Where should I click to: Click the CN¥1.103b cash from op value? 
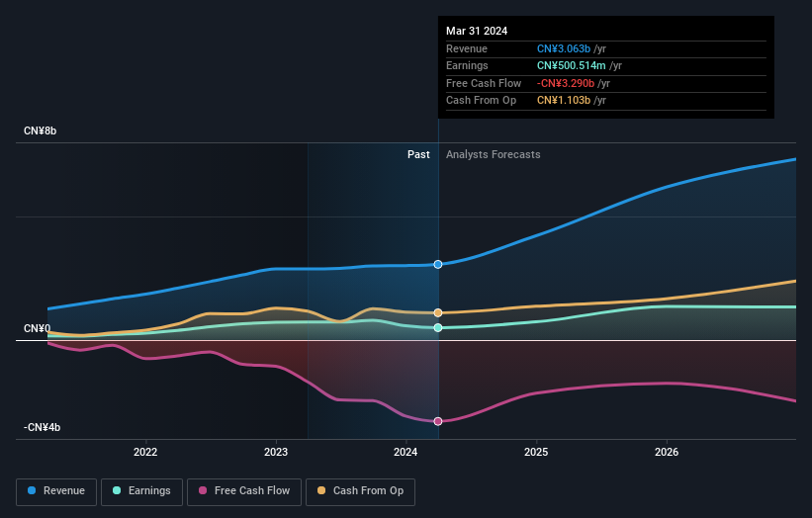564,101
